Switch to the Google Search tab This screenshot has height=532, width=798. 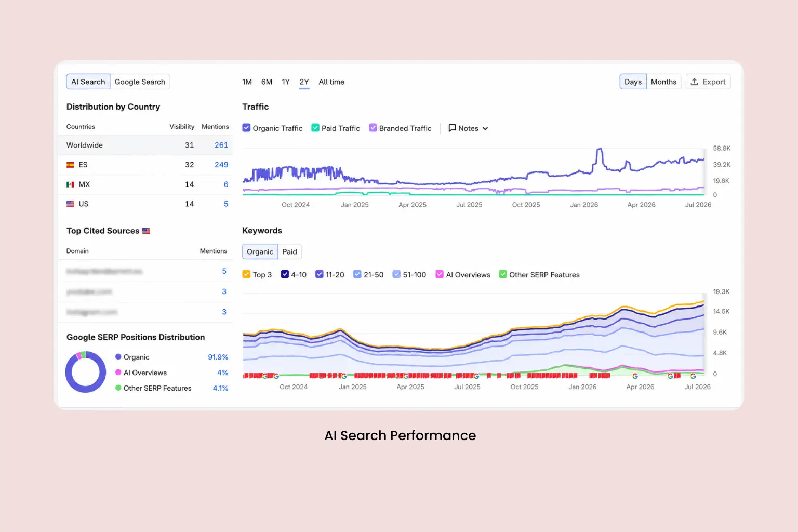[140, 82]
